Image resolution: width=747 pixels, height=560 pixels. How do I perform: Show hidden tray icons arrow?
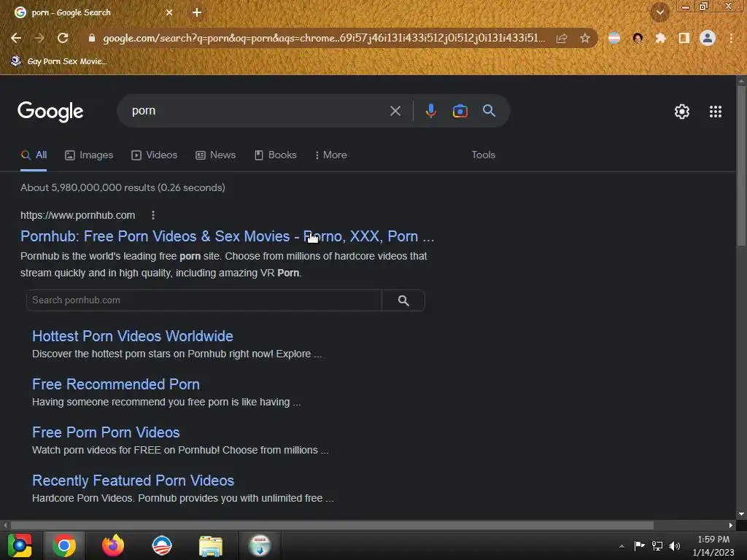pyautogui.click(x=622, y=546)
